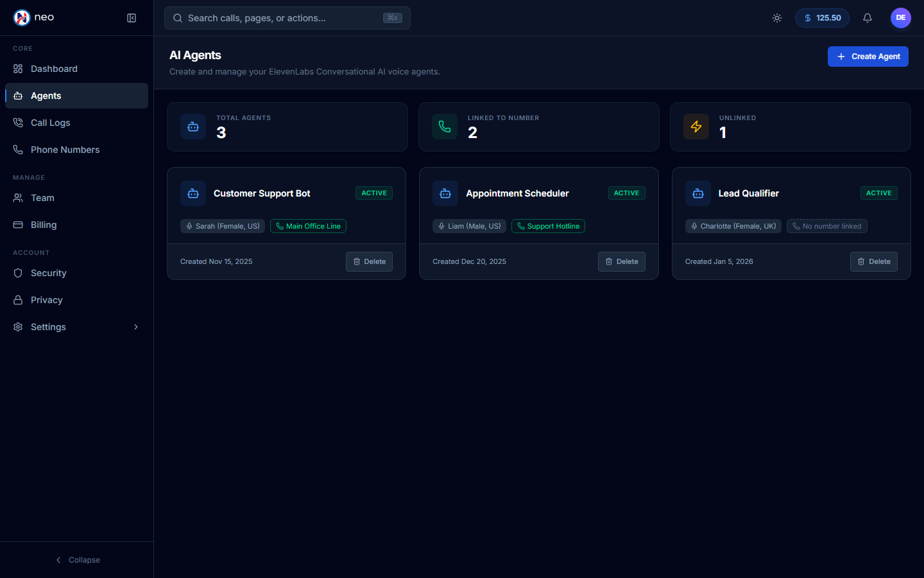
Task: Switch theme with the sun icon
Action: pos(777,18)
